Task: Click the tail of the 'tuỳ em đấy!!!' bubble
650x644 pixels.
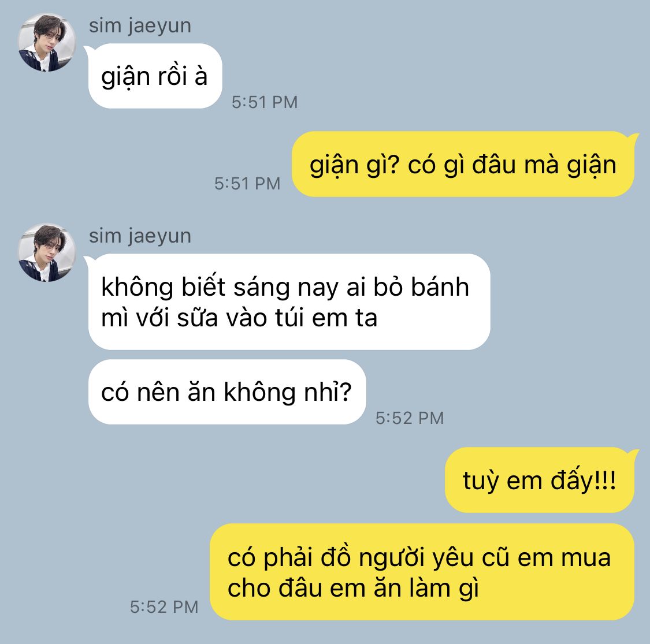Action: [633, 453]
